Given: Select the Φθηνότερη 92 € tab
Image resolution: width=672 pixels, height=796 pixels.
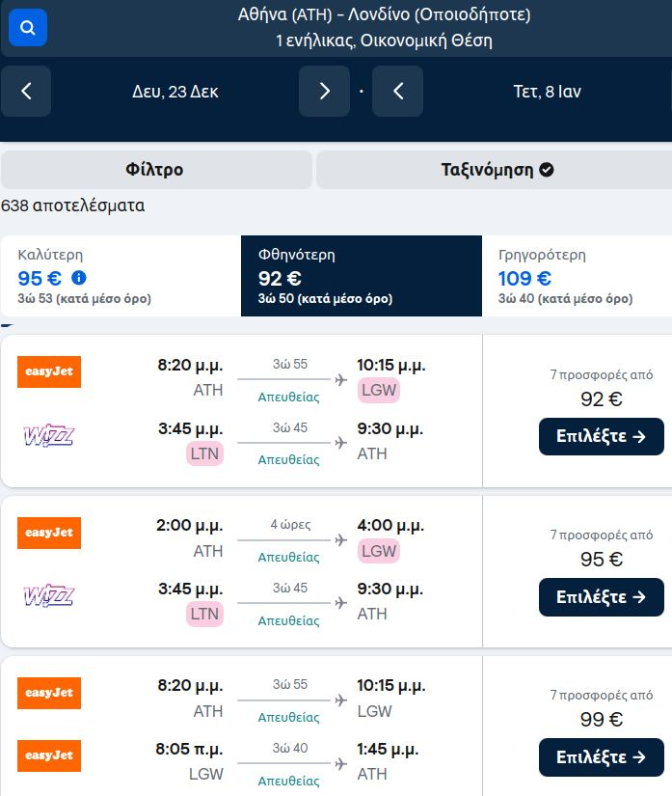Looking at the screenshot, I should (362, 276).
